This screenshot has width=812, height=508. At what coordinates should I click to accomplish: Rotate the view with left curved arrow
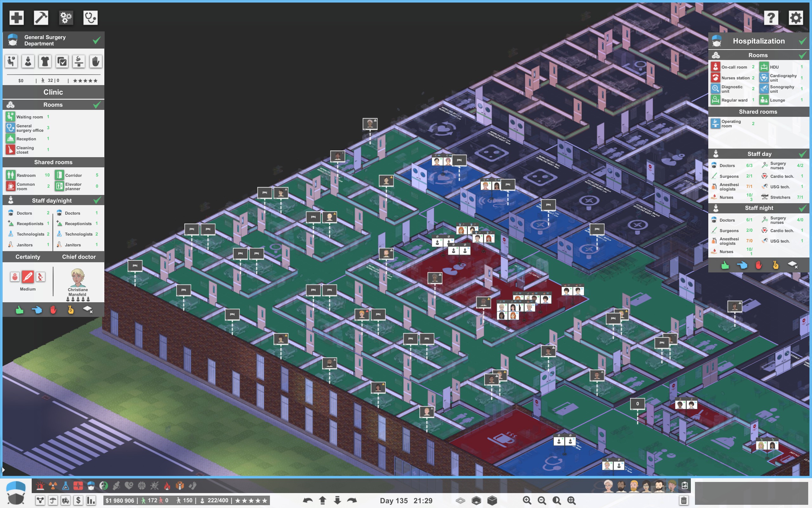(308, 500)
